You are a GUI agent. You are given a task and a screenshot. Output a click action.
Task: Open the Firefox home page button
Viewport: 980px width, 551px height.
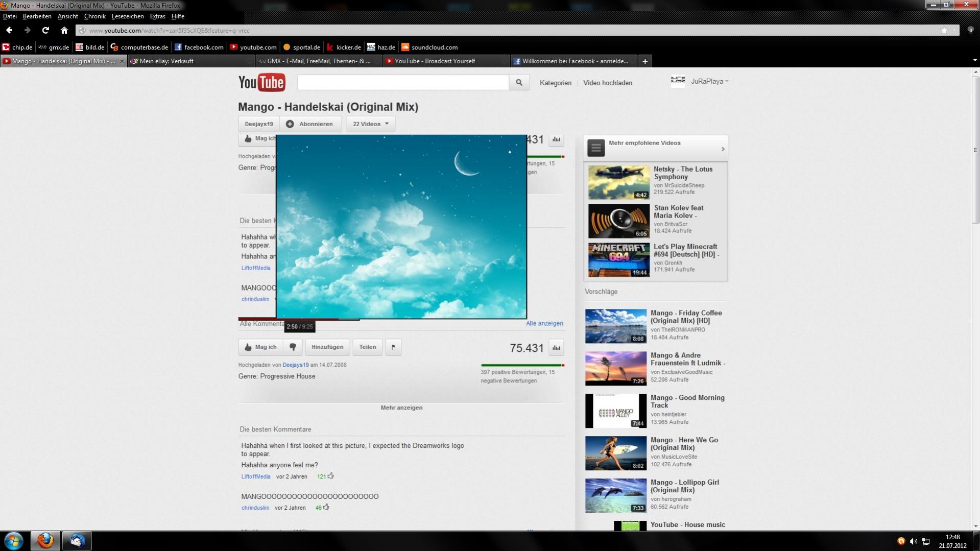coord(64,31)
